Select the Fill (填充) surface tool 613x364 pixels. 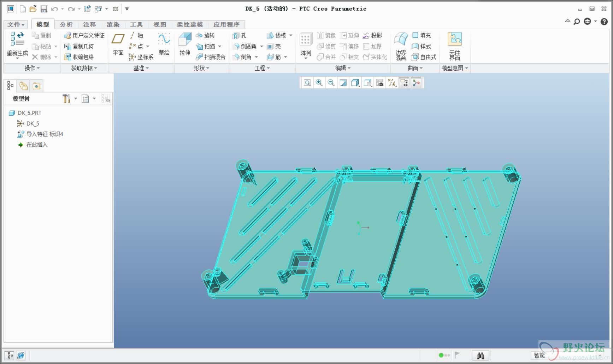tap(422, 35)
